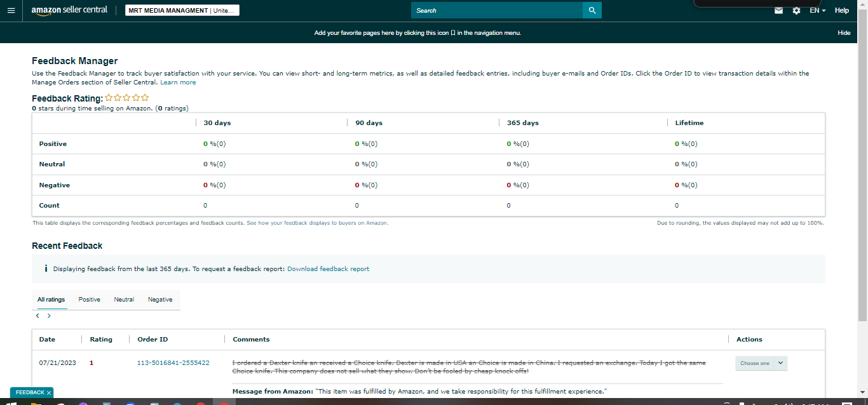The height and width of the screenshot is (405, 868).
Task: Click the Neutral row label in metrics table
Action: [52, 164]
